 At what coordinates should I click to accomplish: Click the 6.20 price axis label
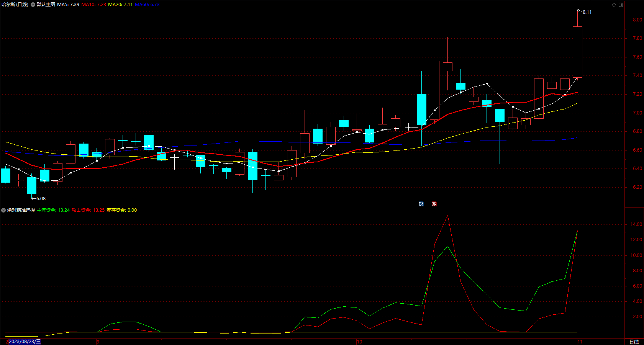point(637,187)
